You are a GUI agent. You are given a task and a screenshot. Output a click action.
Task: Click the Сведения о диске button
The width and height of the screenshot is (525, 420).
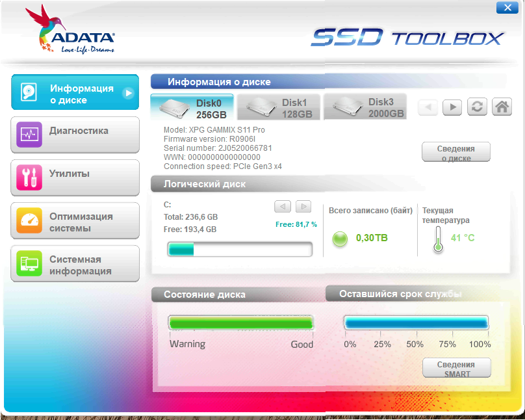coord(455,152)
